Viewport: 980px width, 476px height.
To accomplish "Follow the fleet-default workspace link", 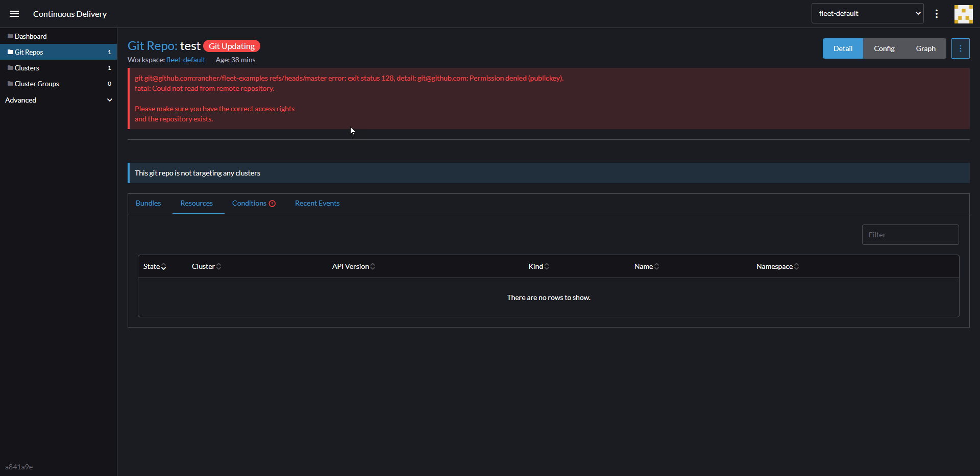I will pyautogui.click(x=185, y=60).
